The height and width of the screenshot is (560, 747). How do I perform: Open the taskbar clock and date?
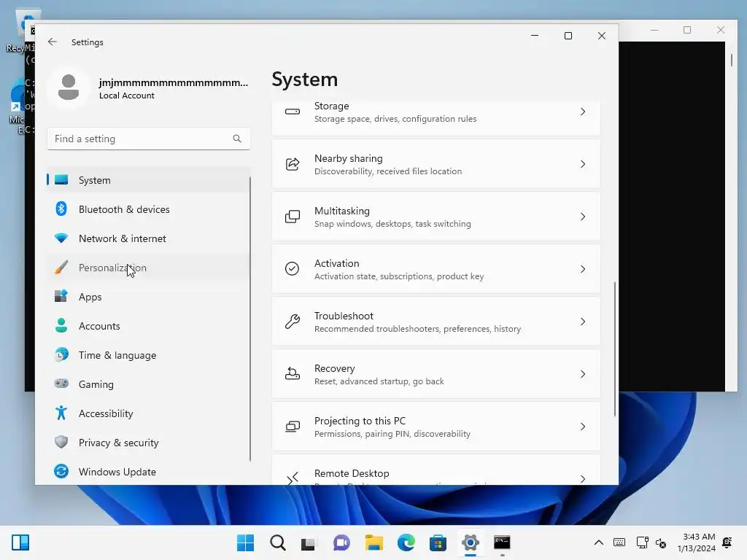(x=697, y=542)
